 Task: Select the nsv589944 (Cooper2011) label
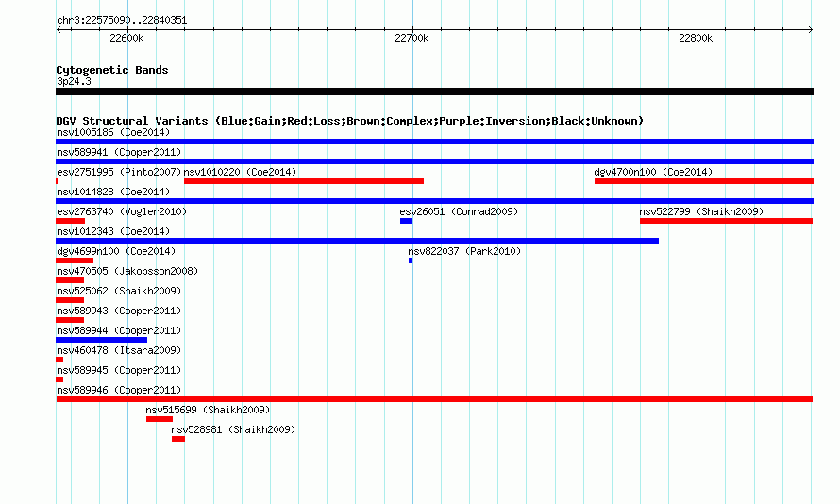(119, 330)
